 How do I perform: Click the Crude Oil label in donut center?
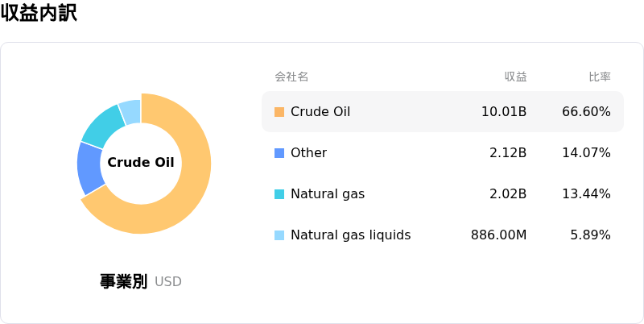tap(141, 163)
